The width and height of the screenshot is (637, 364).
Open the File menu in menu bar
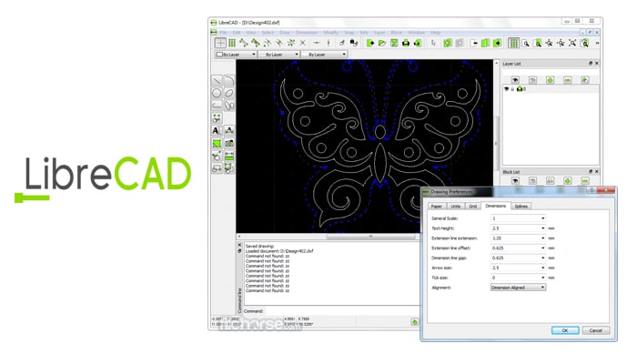tap(224, 33)
